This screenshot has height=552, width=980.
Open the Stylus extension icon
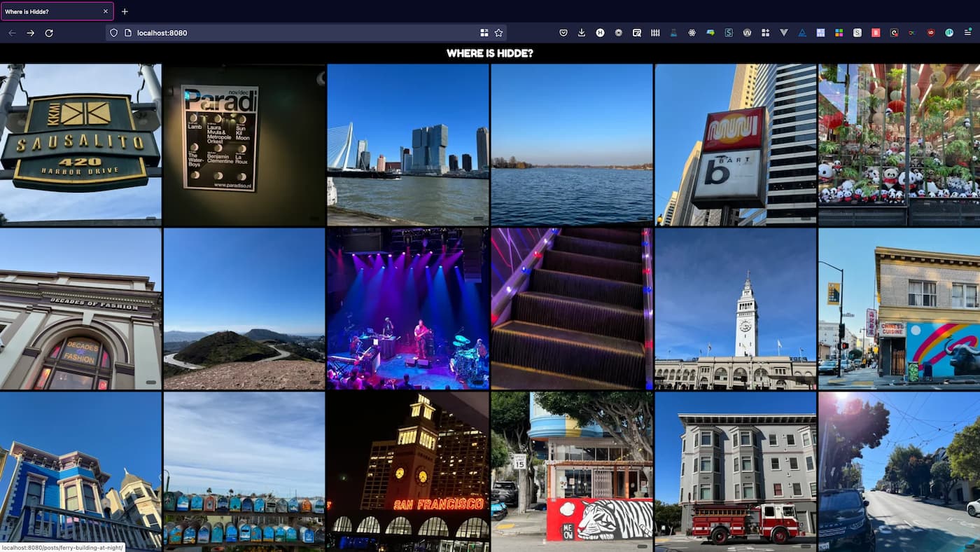(x=729, y=32)
